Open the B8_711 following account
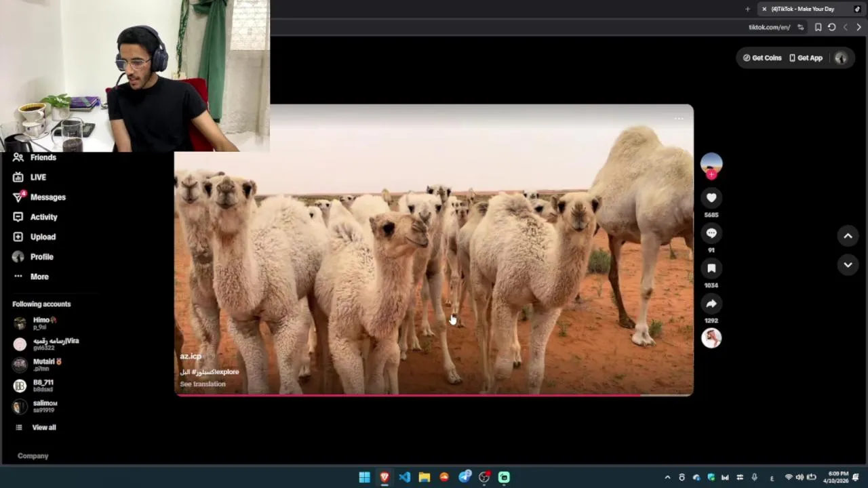 coord(34,386)
